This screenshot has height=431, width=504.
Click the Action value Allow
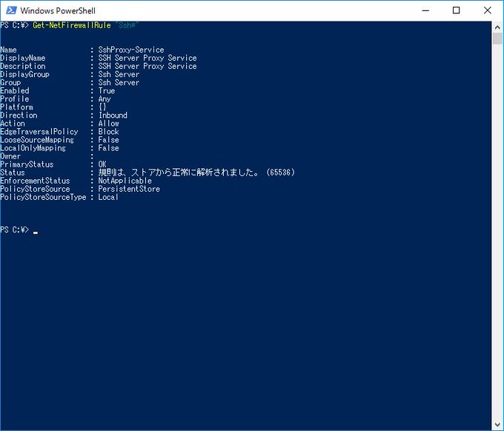[x=109, y=124]
